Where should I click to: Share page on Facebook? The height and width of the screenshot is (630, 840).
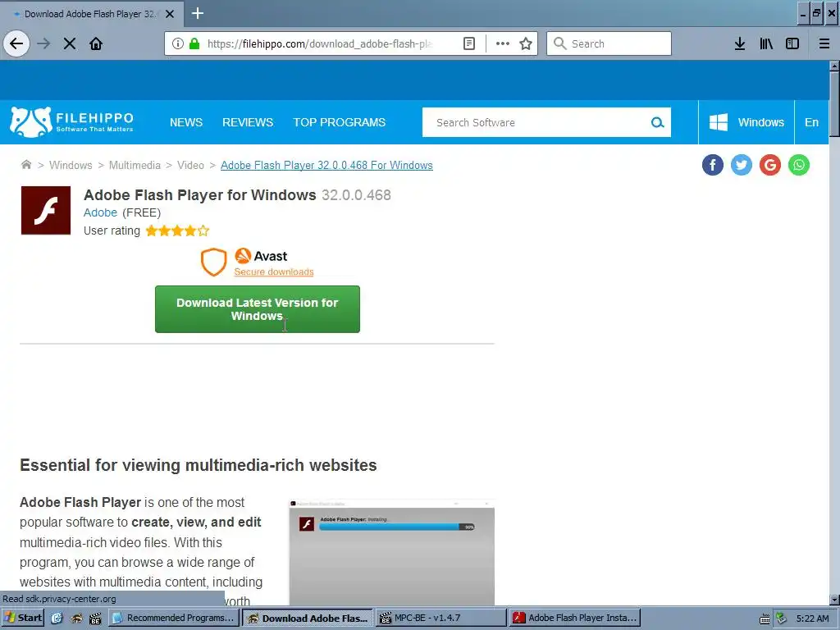pyautogui.click(x=713, y=165)
